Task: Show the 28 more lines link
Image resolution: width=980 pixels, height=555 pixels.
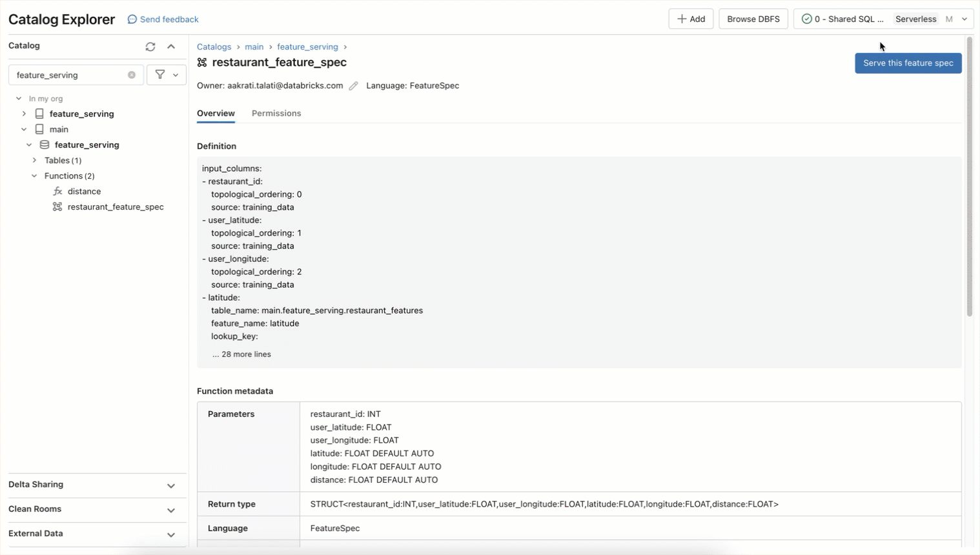Action: (x=242, y=354)
